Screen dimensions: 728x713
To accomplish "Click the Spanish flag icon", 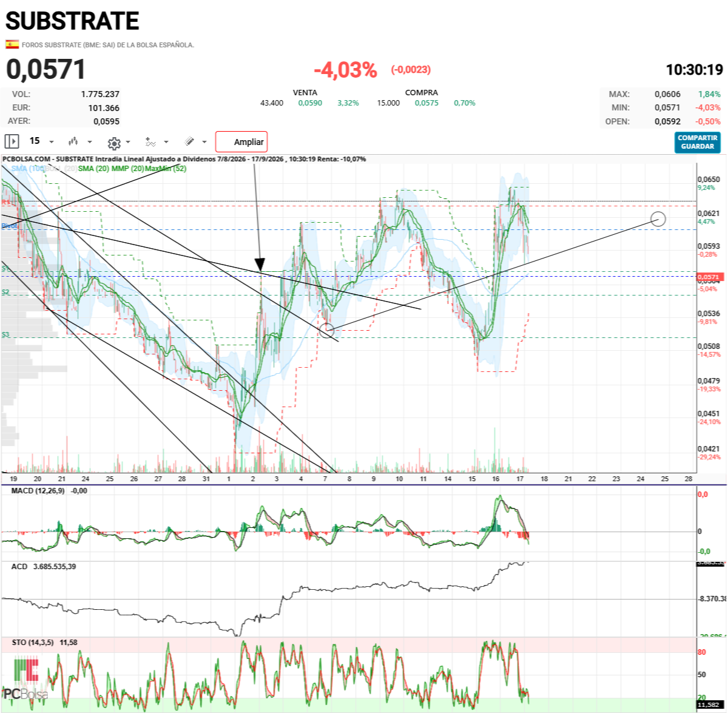I will (x=12, y=44).
